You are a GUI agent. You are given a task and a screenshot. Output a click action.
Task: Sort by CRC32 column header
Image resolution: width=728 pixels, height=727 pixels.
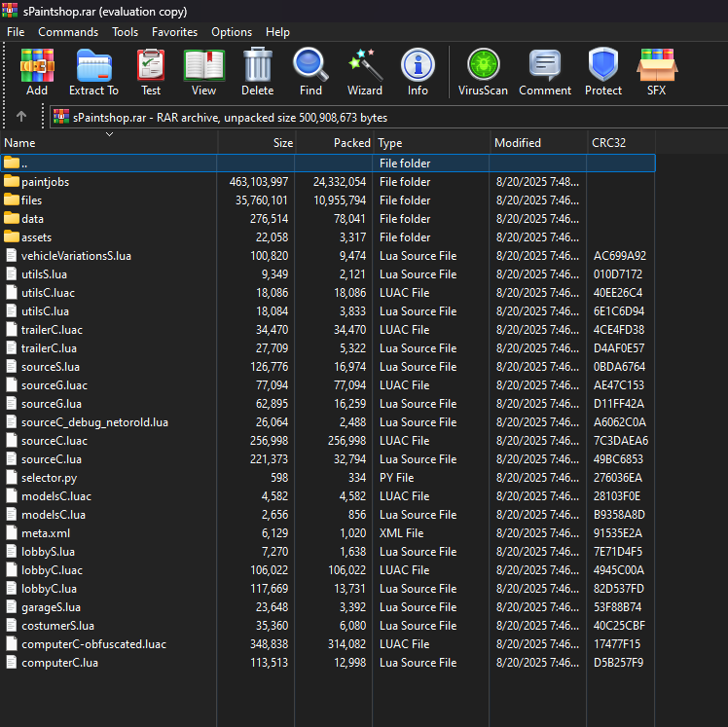pos(621,143)
